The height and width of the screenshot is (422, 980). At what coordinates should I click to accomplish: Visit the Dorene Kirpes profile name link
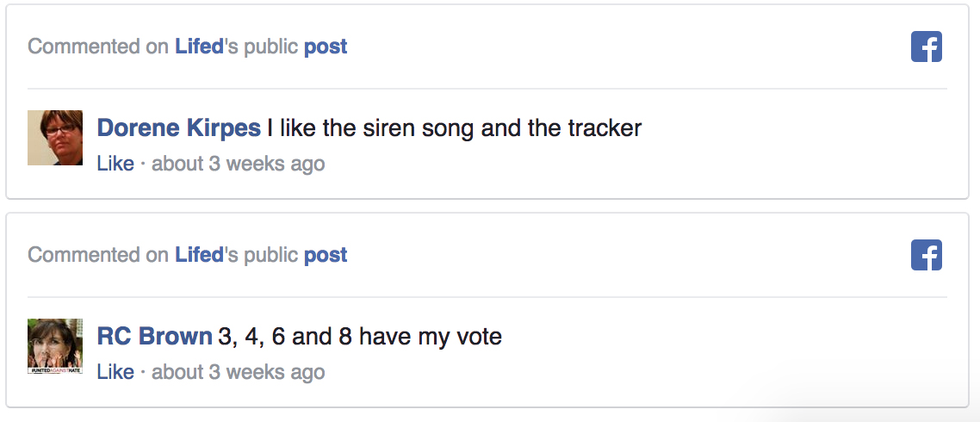[x=178, y=128]
